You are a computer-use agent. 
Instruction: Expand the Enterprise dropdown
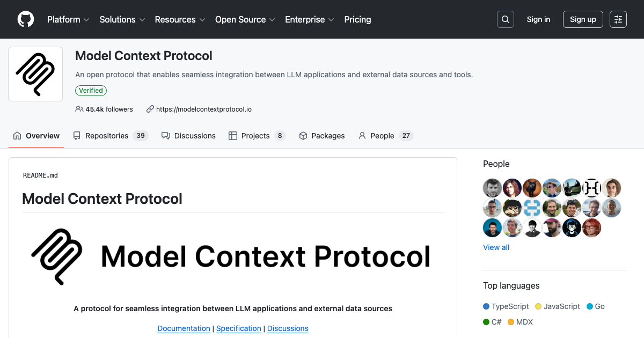(x=309, y=19)
